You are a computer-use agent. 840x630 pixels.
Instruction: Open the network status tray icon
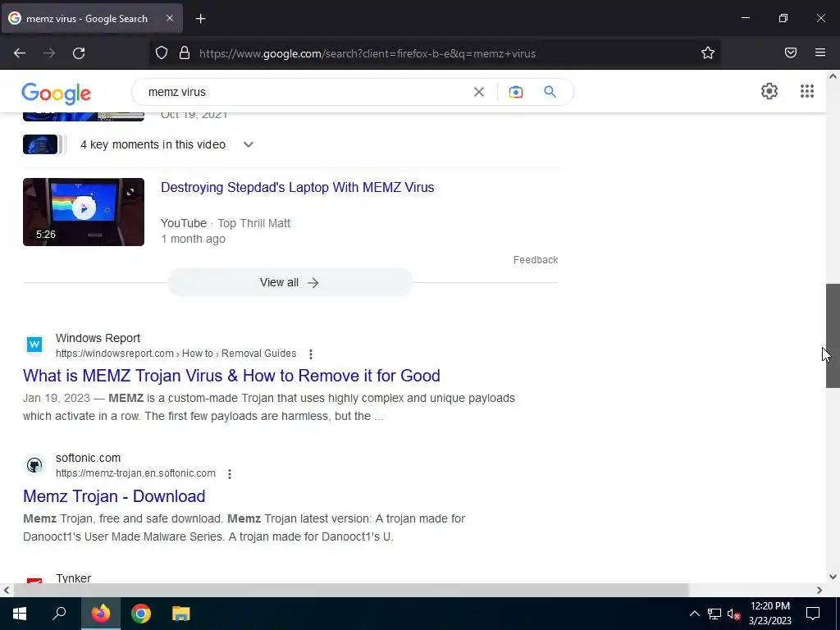pos(714,614)
